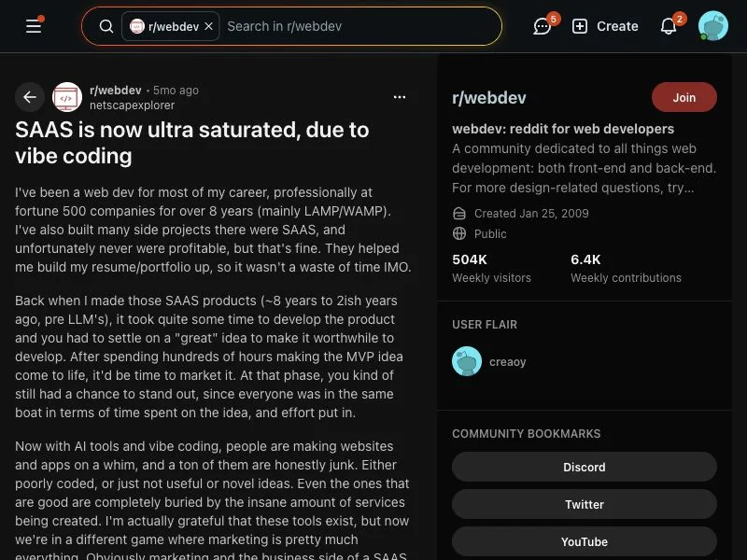This screenshot has height=560, width=747.
Task: Click the post title about SAAS saturation
Action: tap(192, 143)
